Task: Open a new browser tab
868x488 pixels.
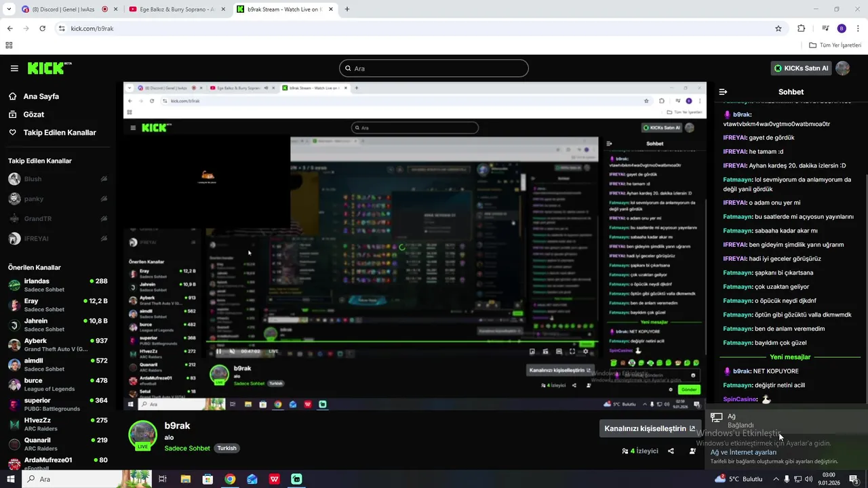Action: [347, 9]
